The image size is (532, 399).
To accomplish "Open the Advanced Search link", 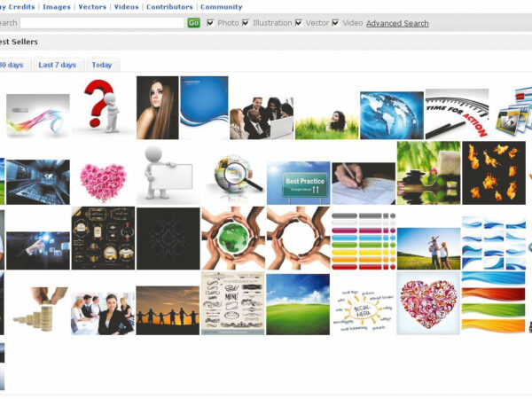I will pos(397,23).
